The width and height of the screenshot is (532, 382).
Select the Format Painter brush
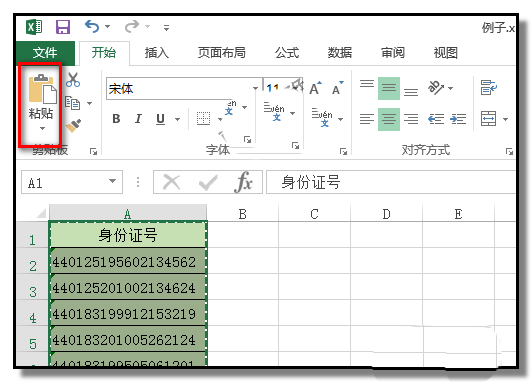[x=73, y=126]
